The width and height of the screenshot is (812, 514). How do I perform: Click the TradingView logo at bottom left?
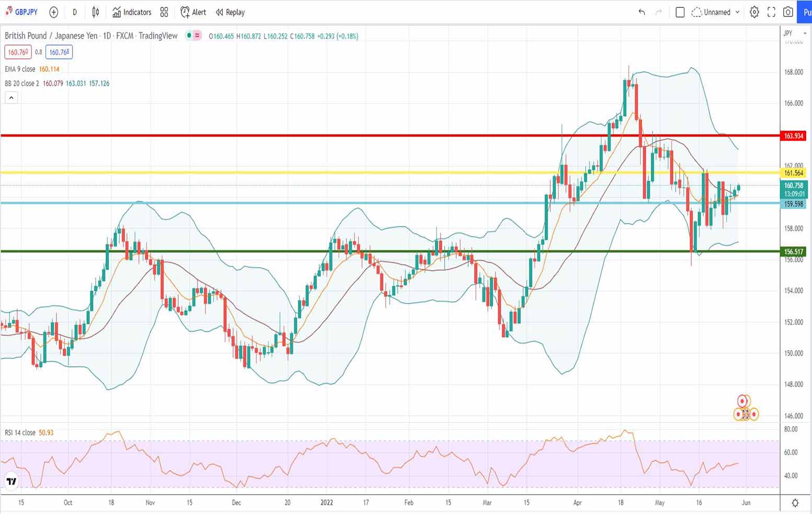click(11, 481)
